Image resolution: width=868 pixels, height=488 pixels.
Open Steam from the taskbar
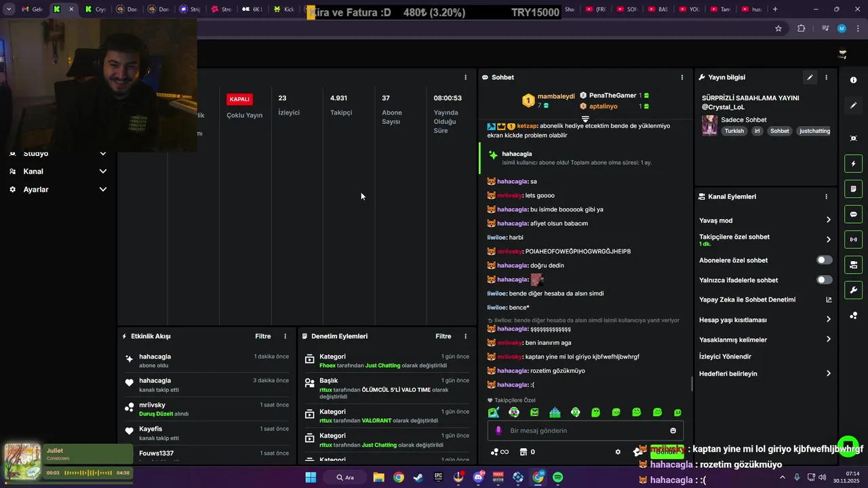coord(418,477)
